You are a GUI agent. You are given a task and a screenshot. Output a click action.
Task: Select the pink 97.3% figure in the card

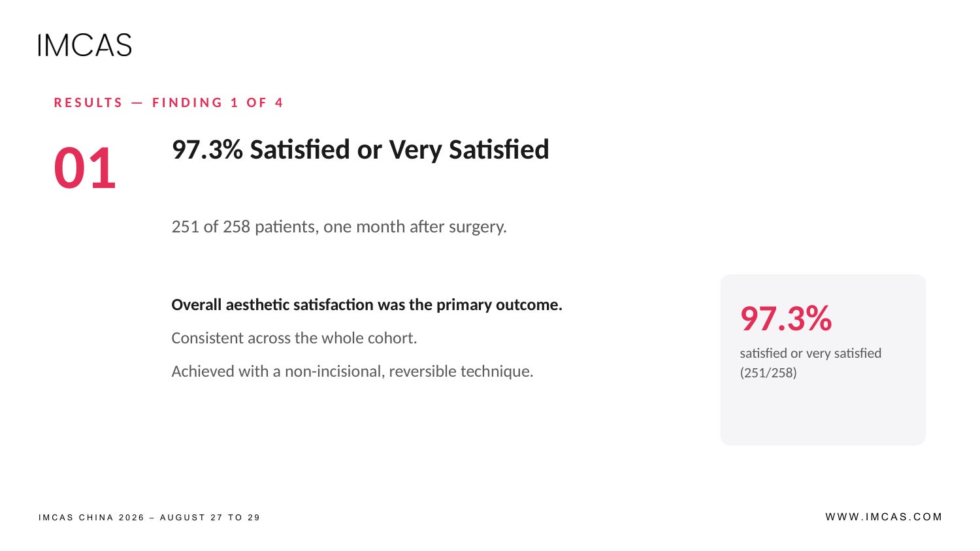click(786, 319)
